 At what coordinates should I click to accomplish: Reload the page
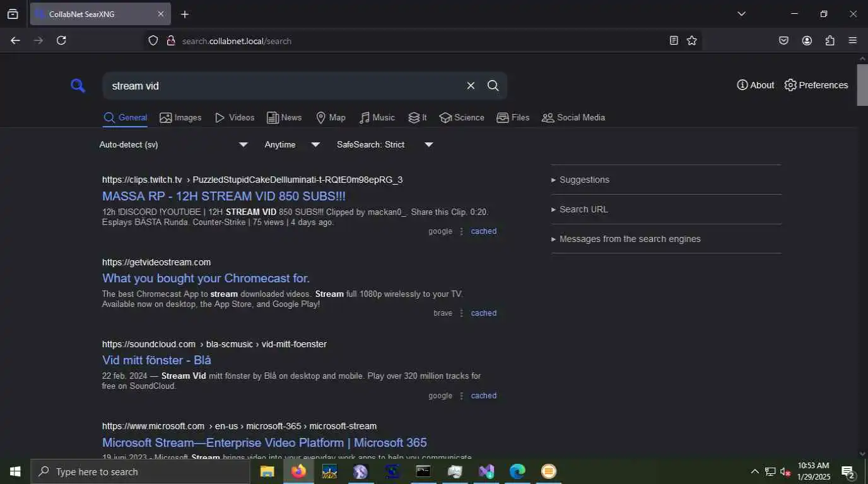pyautogui.click(x=61, y=40)
